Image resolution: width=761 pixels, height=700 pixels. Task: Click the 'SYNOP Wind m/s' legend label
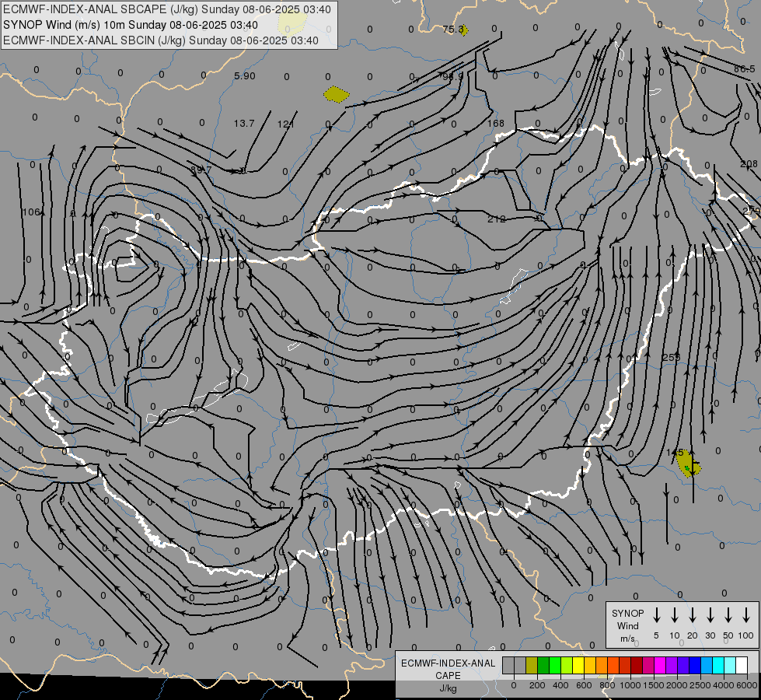click(627, 625)
